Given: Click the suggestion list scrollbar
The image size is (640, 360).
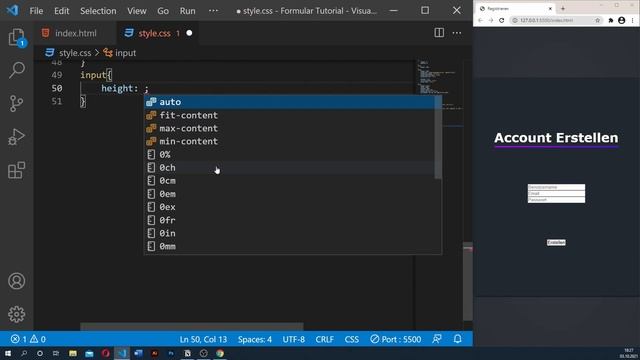Looking at the screenshot, I should click(x=438, y=137).
